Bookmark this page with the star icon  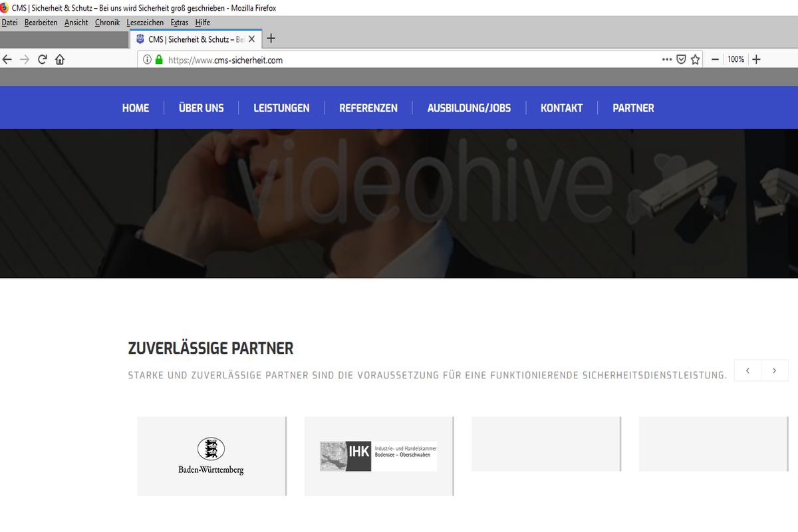[695, 59]
